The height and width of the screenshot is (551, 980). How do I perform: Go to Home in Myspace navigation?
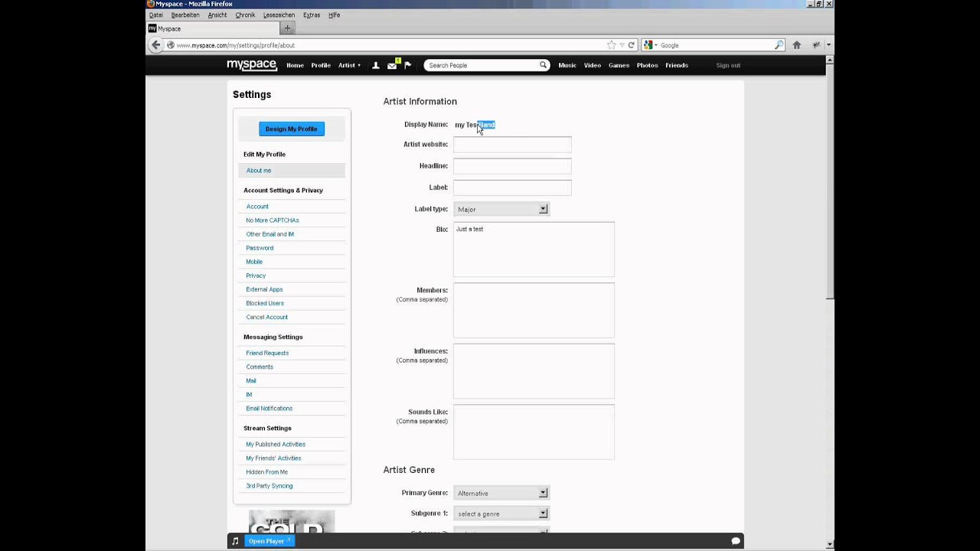[295, 65]
